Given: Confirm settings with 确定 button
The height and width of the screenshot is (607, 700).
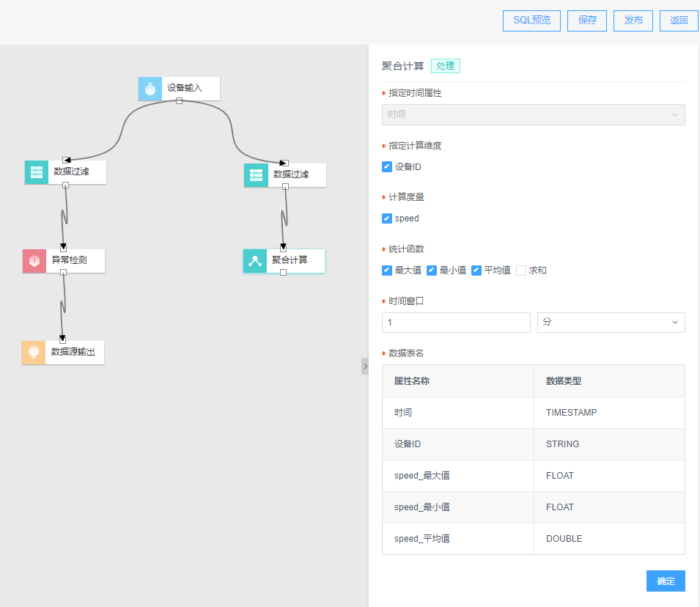Looking at the screenshot, I should tap(666, 581).
